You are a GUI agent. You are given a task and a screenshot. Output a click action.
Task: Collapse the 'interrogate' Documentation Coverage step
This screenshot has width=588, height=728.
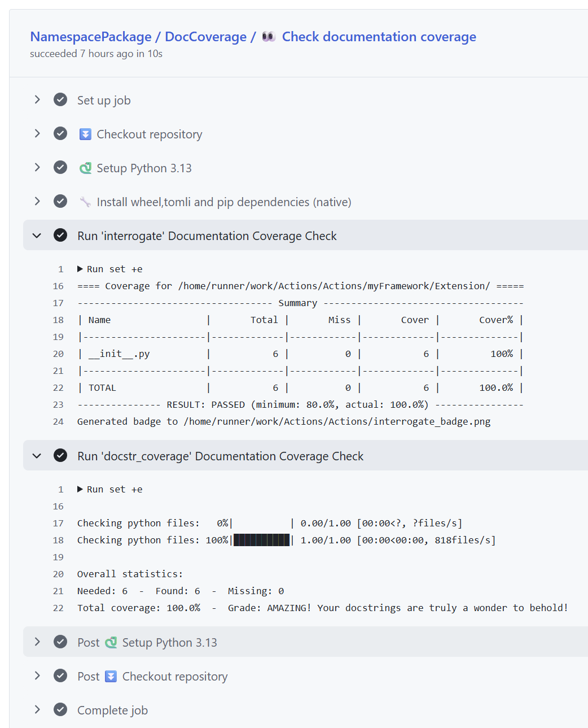pyautogui.click(x=37, y=236)
